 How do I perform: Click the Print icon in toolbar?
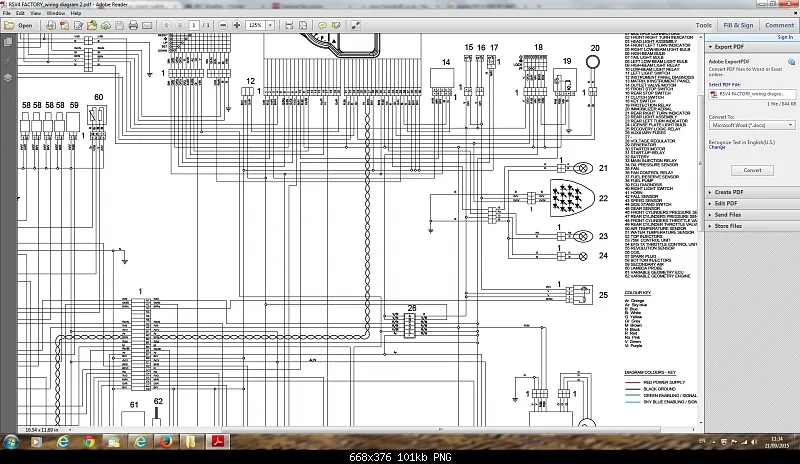(133, 25)
